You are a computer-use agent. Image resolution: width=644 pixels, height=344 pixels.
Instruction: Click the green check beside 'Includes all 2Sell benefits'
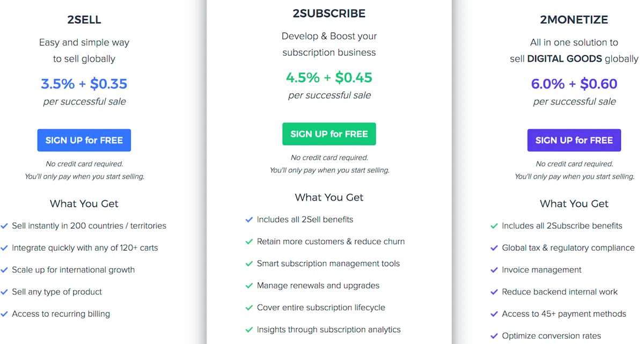click(x=249, y=219)
